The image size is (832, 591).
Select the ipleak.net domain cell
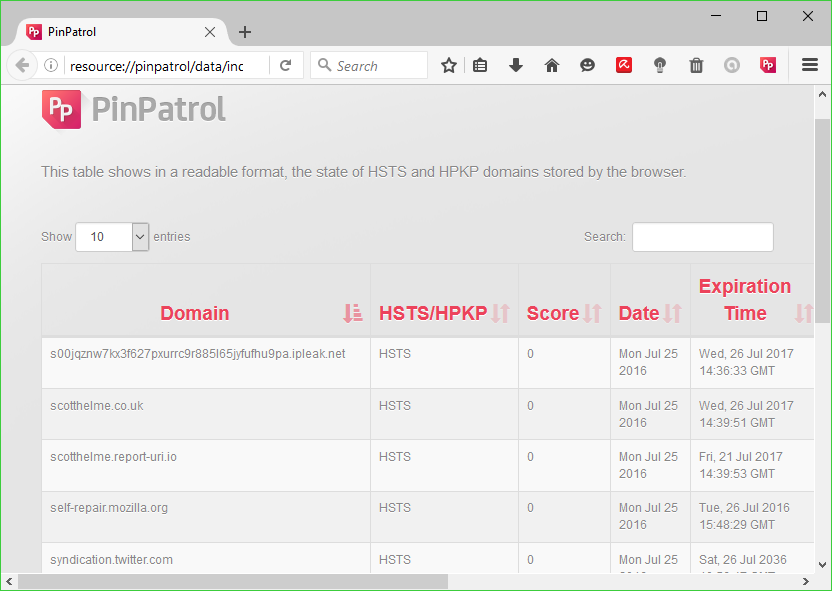[206, 362]
